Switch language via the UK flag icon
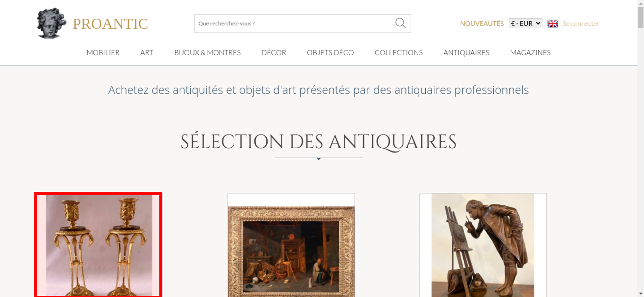 553,23
